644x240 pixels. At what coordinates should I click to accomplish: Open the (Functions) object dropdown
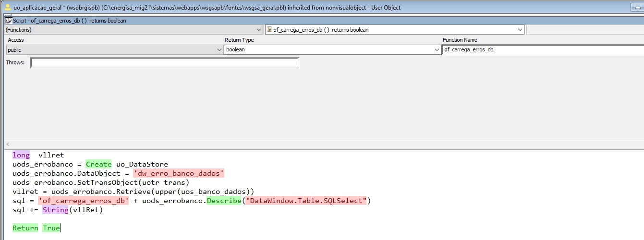[259, 30]
